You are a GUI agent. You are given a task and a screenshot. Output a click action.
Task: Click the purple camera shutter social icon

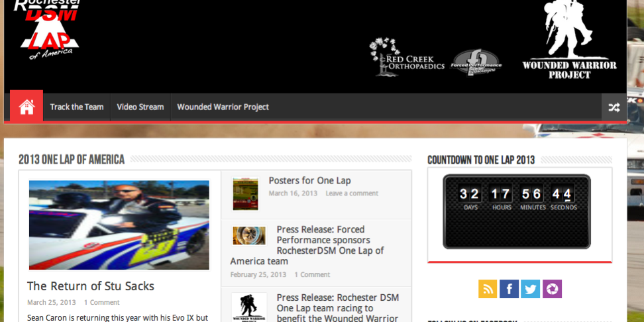click(552, 289)
